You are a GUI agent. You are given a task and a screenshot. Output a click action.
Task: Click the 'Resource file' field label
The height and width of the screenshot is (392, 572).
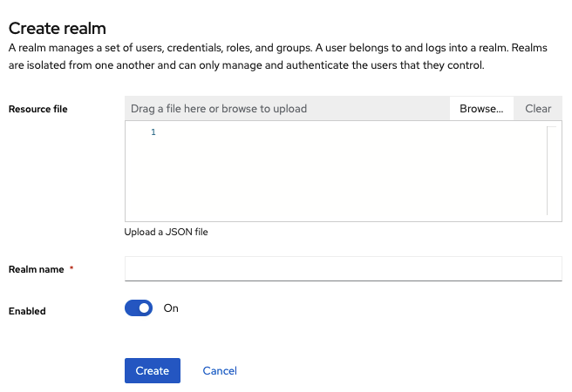coord(37,109)
